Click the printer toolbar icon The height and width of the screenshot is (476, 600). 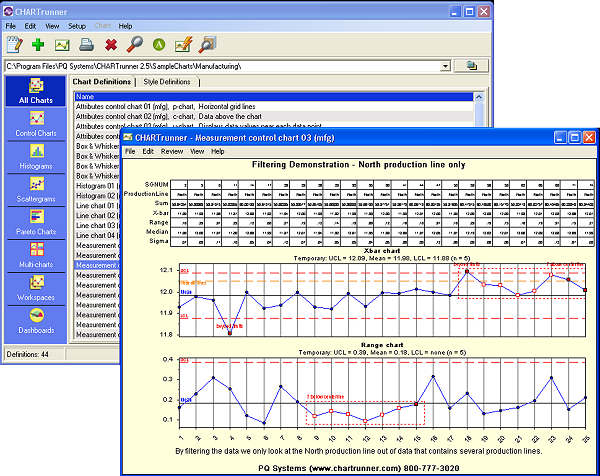(86, 45)
